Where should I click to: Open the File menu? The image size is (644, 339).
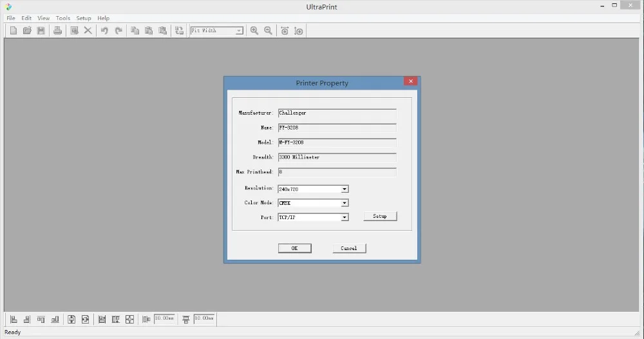11,18
